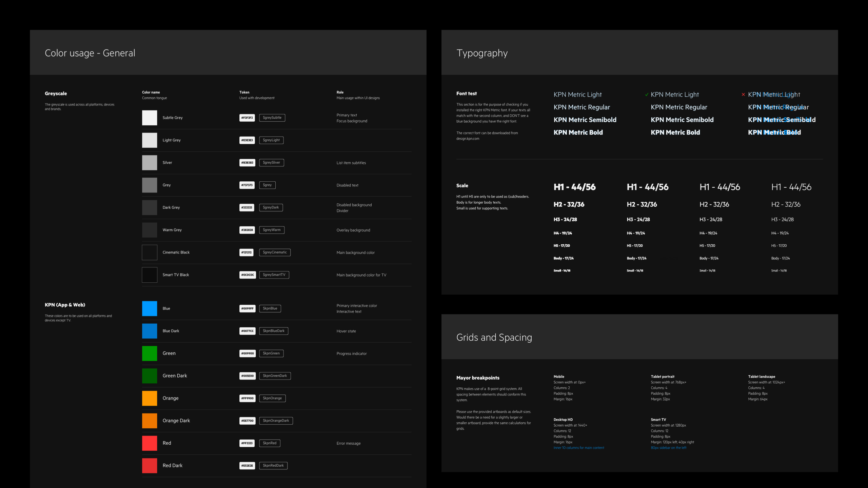Click the $greySubtle token tag

coord(272,118)
